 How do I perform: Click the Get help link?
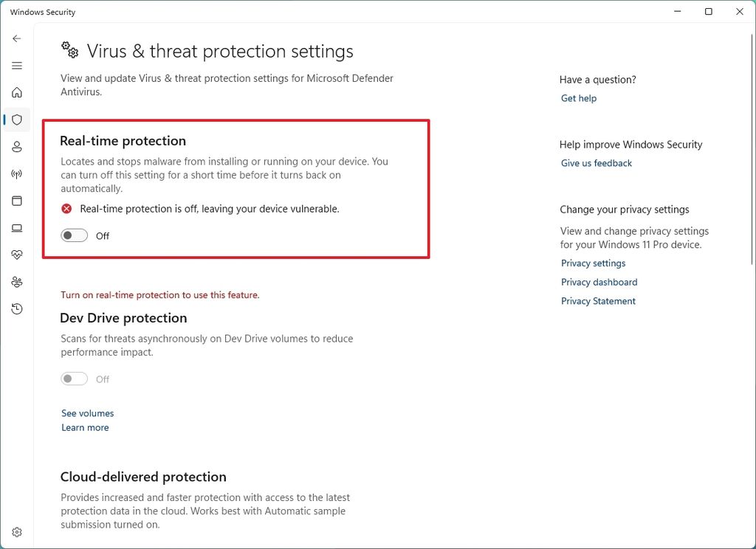(578, 97)
